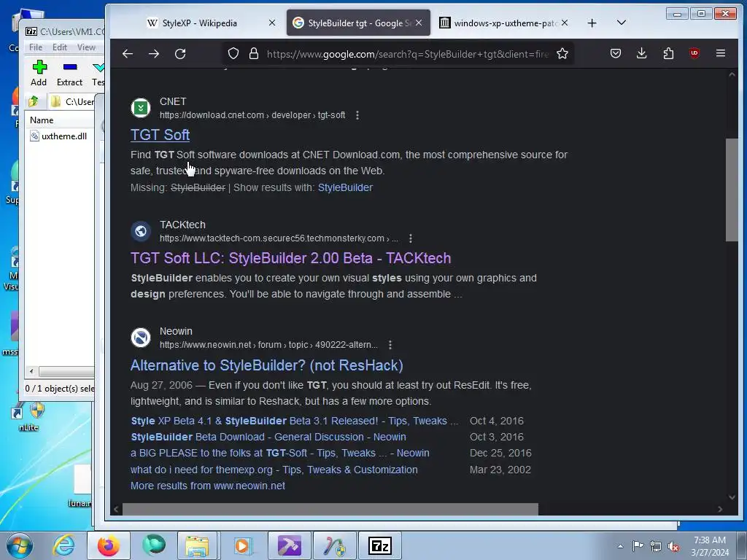Open StyleBuilder Beta Download sublink

point(268,437)
